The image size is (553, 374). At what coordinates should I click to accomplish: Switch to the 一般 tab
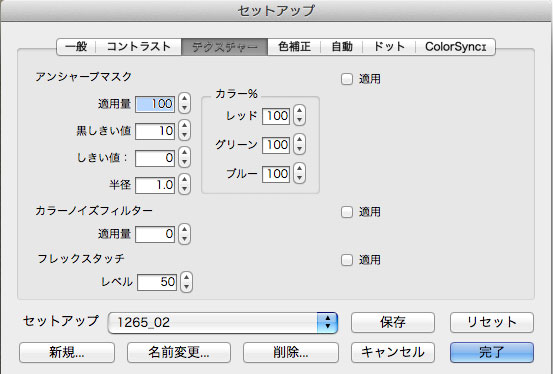[76, 47]
